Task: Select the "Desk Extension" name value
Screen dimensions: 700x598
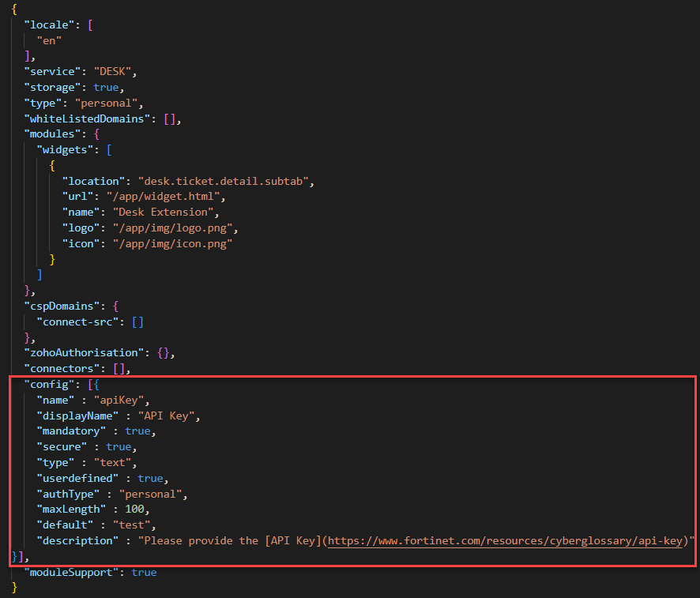Action: click(163, 212)
